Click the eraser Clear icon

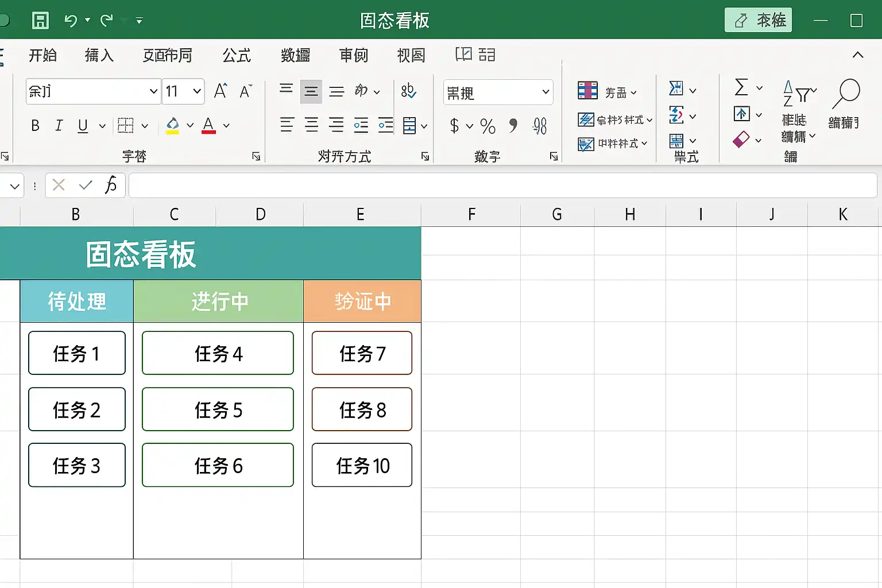tap(741, 140)
